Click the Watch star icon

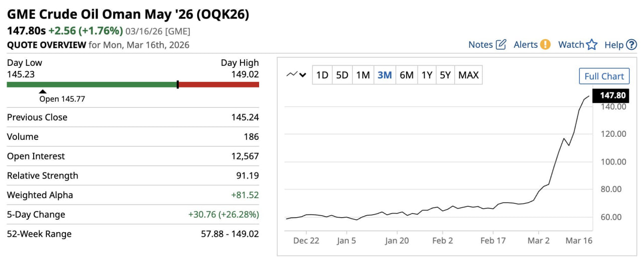(592, 45)
